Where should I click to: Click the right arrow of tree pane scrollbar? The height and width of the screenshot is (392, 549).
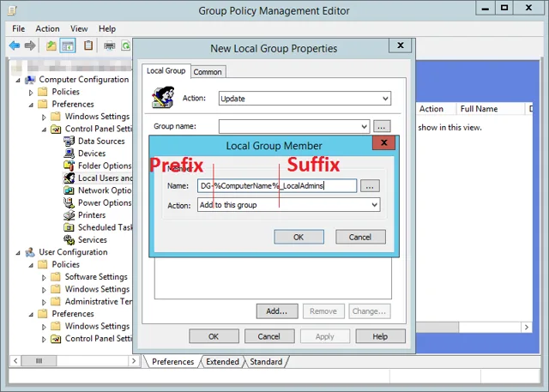[x=134, y=361]
